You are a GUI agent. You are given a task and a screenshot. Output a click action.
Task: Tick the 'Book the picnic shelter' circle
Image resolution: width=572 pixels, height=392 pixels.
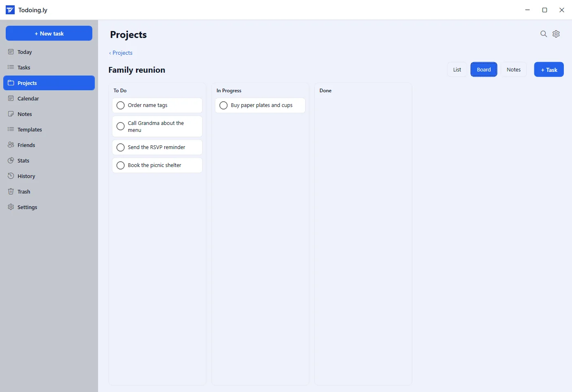[x=121, y=165]
